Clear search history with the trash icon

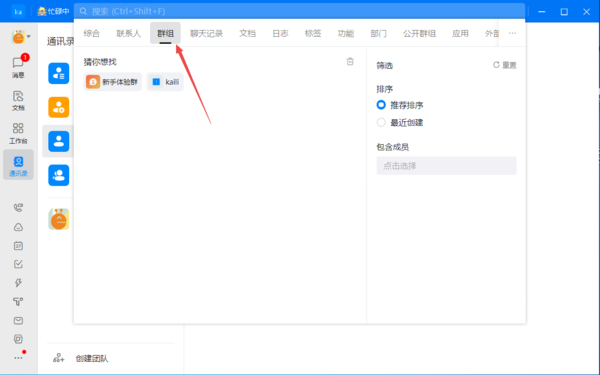(350, 62)
